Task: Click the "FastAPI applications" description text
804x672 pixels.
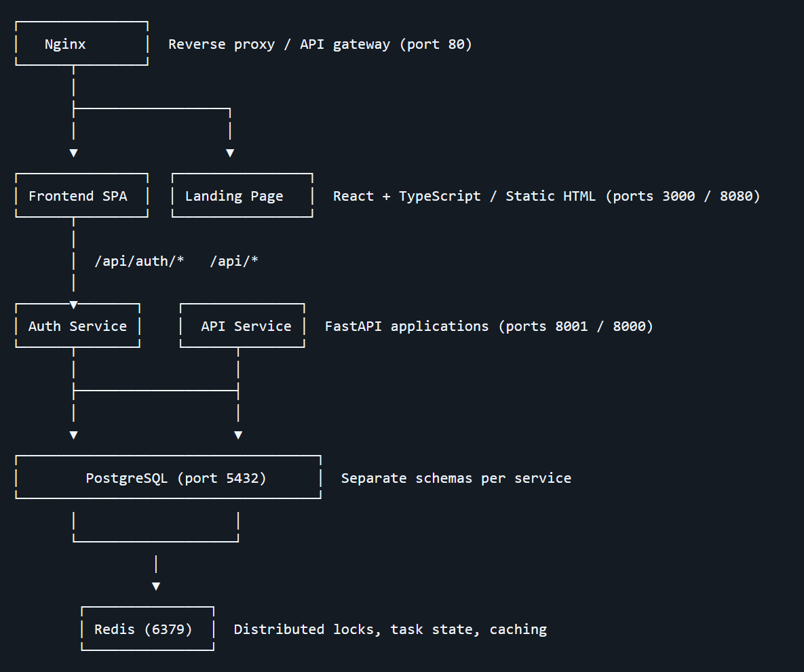Action: (406, 326)
